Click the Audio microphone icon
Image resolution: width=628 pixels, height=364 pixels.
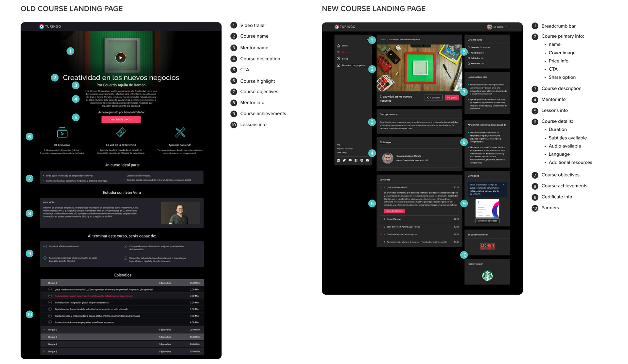[469, 53]
